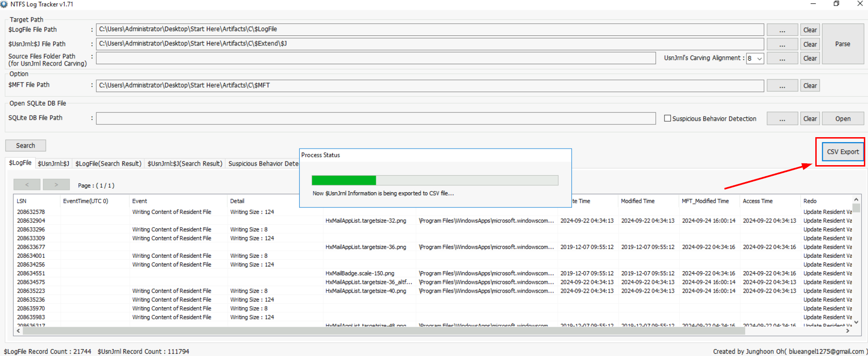Image resolution: width=868 pixels, height=356 pixels.
Task: Go to the next page of results
Action: [56, 184]
